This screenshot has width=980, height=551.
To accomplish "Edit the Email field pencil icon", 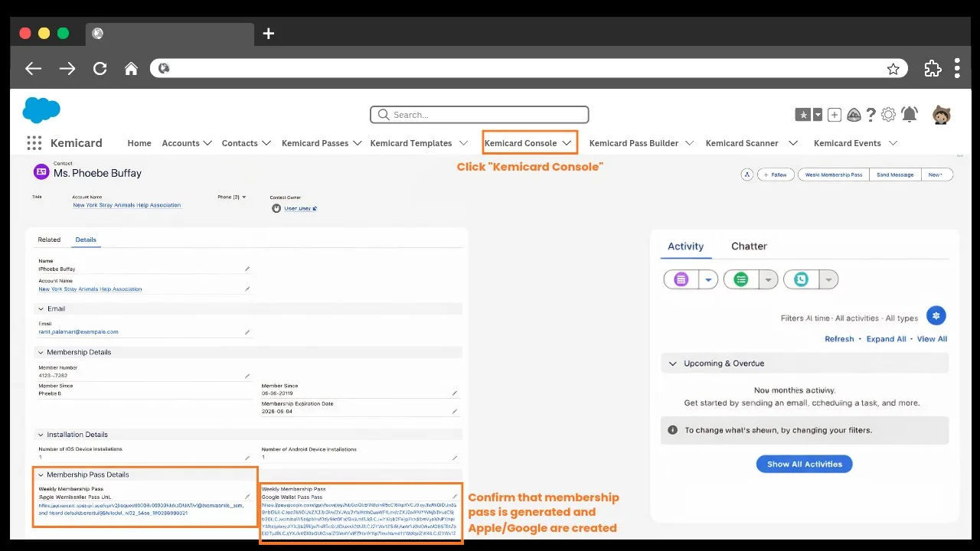I will (247, 332).
